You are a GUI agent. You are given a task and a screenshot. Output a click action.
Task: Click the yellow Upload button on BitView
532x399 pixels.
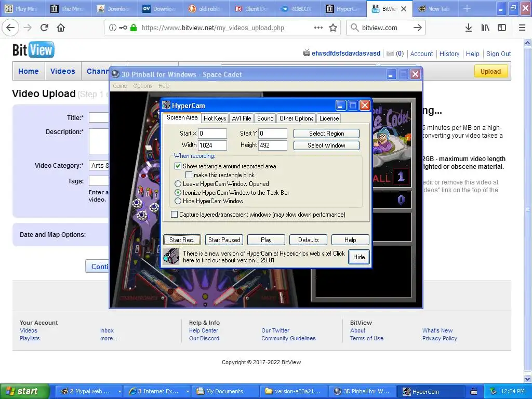490,71
